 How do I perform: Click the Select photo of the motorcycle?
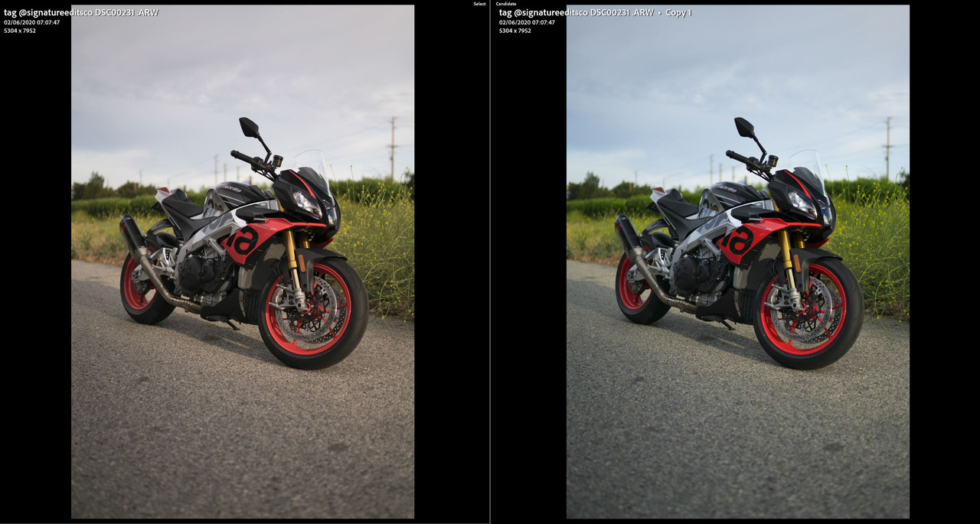(x=243, y=262)
